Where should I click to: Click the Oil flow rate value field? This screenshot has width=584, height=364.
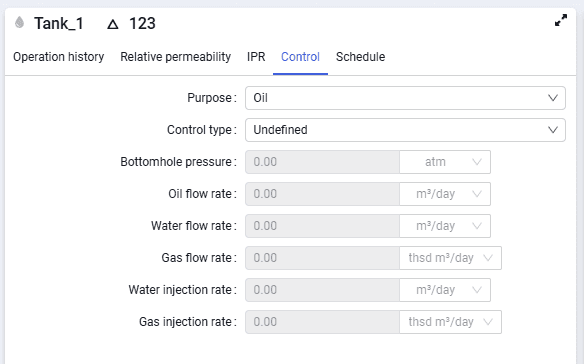coord(322,194)
